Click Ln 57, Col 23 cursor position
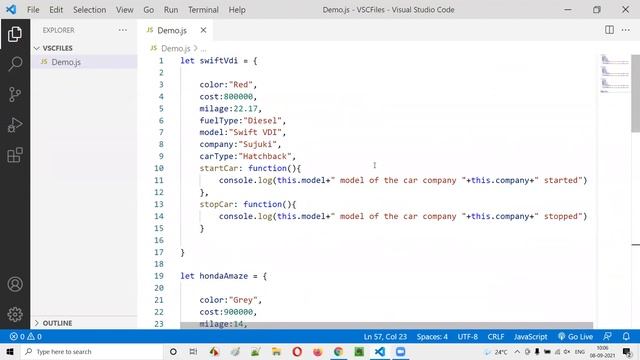The height and width of the screenshot is (360, 640). (385, 337)
